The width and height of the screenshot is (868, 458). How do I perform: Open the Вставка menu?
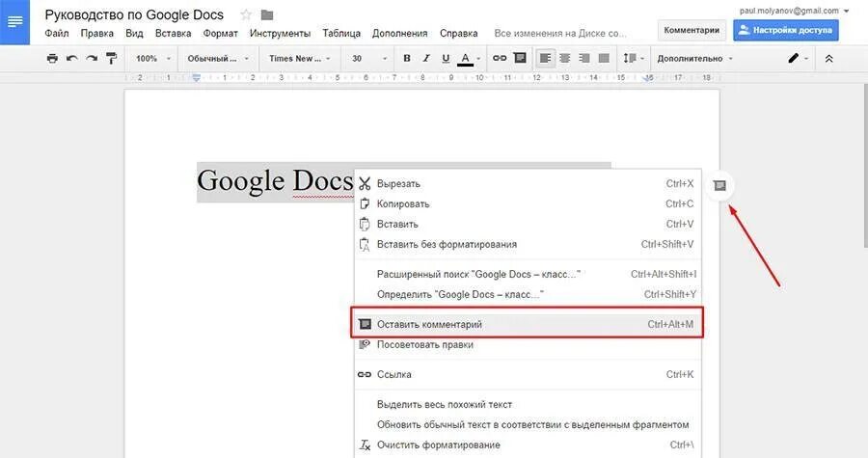pos(173,33)
